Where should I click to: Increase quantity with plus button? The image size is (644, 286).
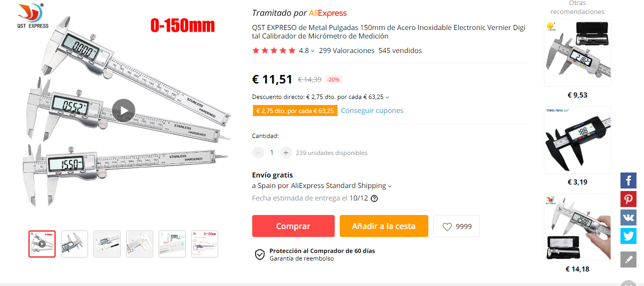tap(286, 152)
